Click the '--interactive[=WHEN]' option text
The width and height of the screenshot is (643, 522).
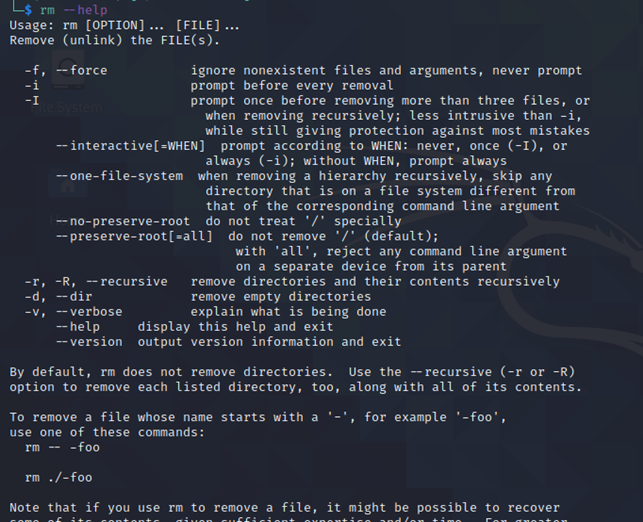pyautogui.click(x=130, y=146)
